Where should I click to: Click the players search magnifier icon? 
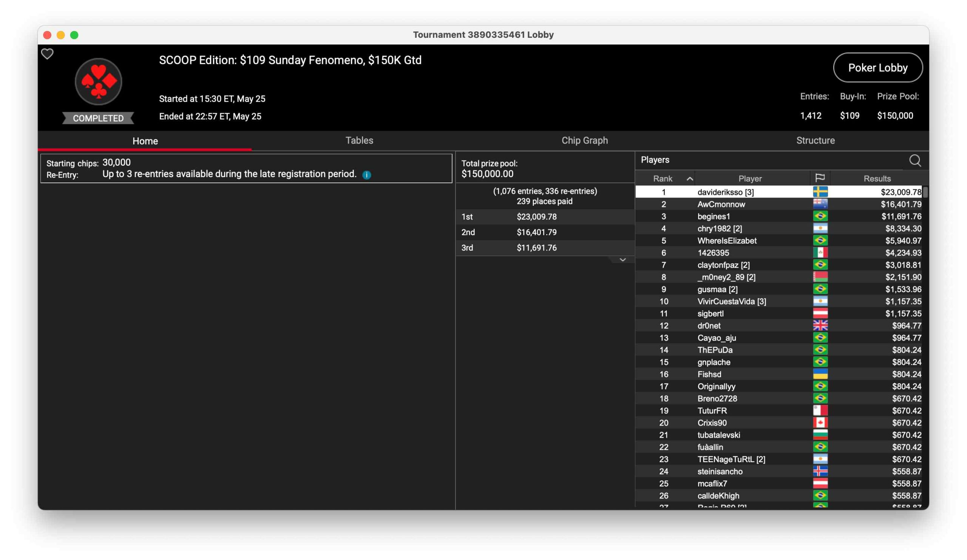click(x=915, y=160)
